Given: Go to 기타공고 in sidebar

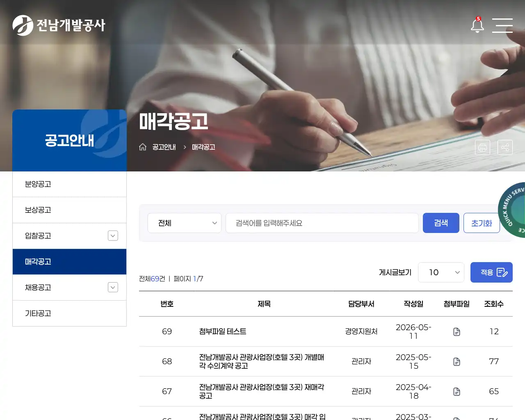Looking at the screenshot, I should pyautogui.click(x=69, y=313).
